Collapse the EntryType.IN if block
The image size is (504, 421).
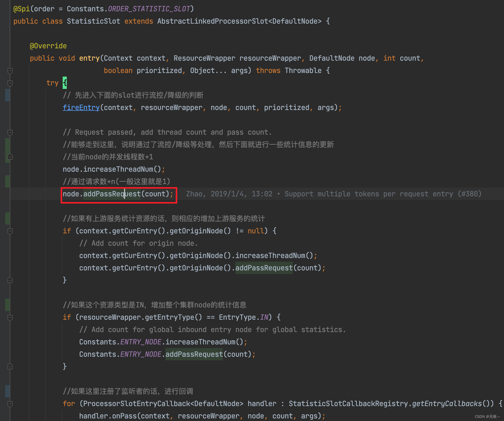[10, 317]
